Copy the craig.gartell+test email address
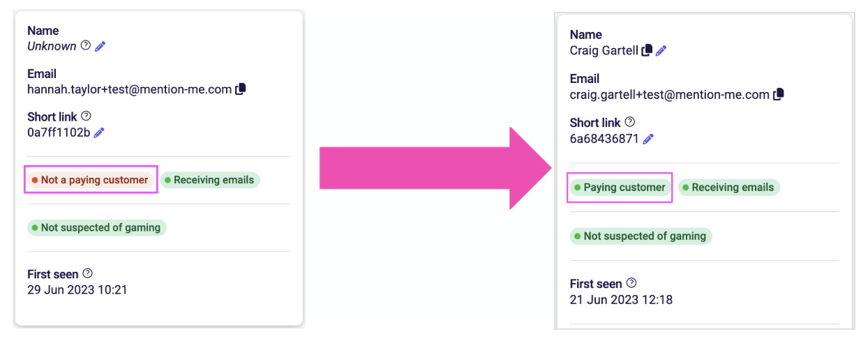 pos(779,94)
